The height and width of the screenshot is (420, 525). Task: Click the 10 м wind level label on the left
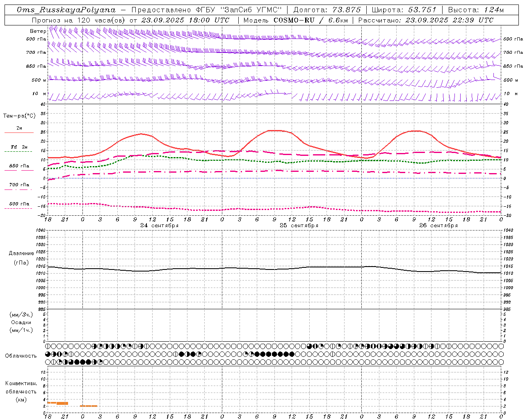[39, 94]
